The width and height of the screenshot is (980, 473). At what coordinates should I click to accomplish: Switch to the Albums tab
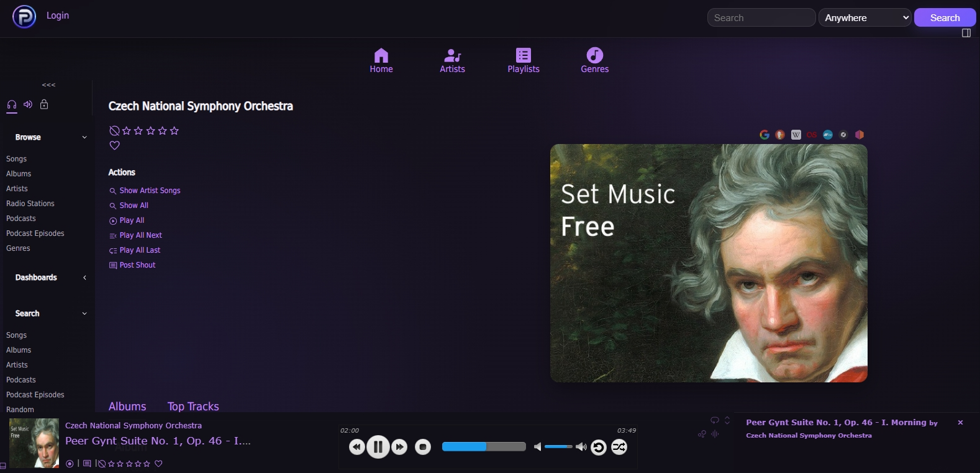click(x=127, y=406)
